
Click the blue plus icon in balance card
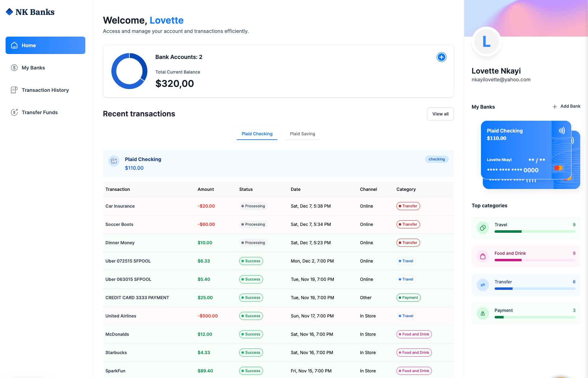tap(441, 57)
